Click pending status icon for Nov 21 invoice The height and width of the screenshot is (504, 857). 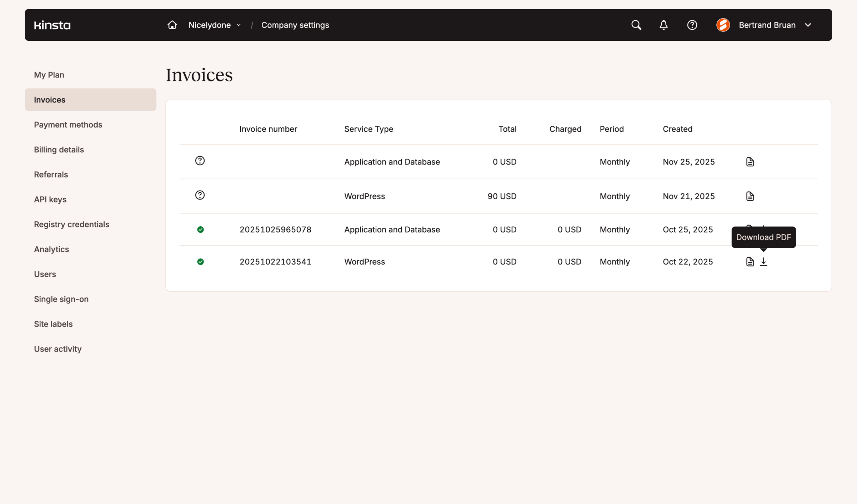pyautogui.click(x=200, y=195)
